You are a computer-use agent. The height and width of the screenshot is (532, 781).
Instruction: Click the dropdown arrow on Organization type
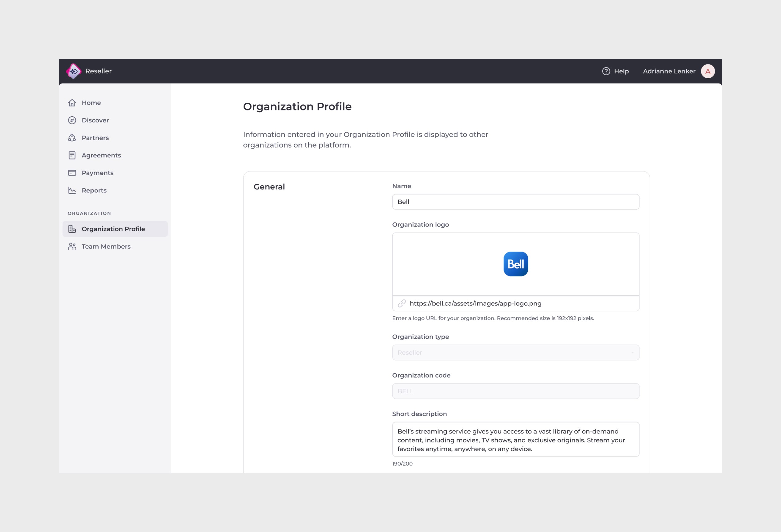point(632,352)
